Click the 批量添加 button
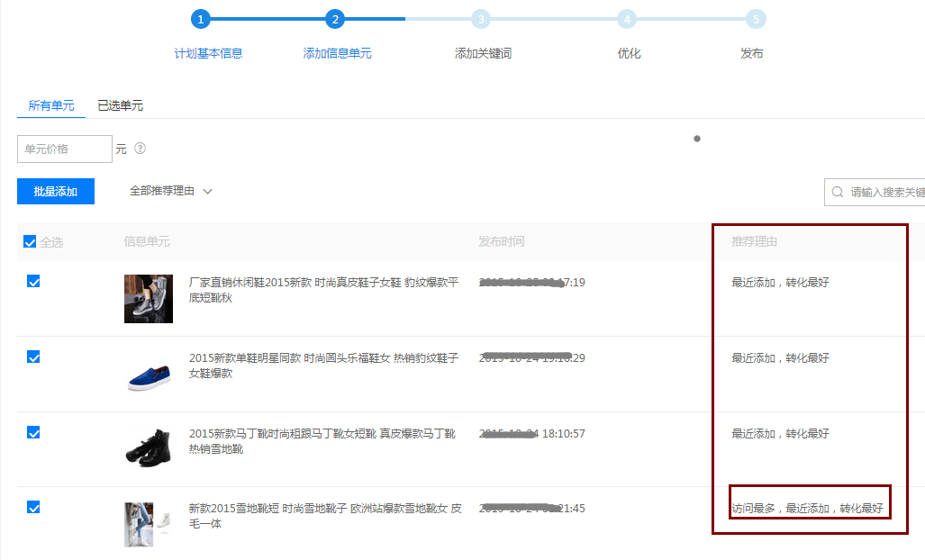The width and height of the screenshot is (925, 560). (56, 192)
